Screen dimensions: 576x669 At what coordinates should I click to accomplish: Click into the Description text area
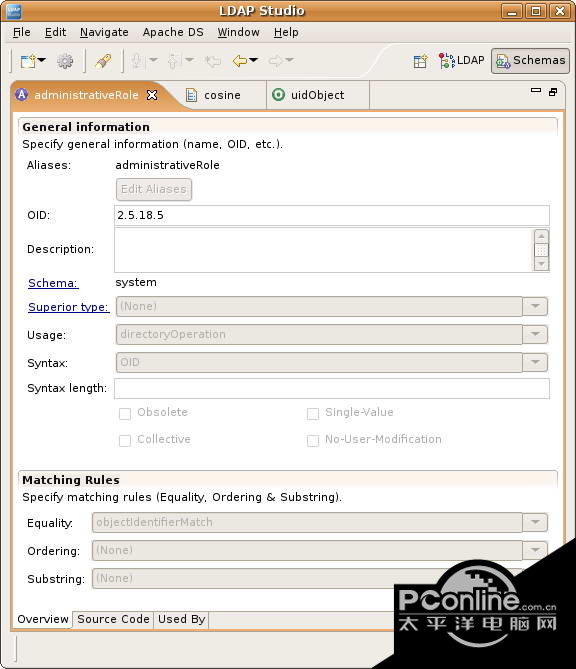pyautogui.click(x=323, y=250)
